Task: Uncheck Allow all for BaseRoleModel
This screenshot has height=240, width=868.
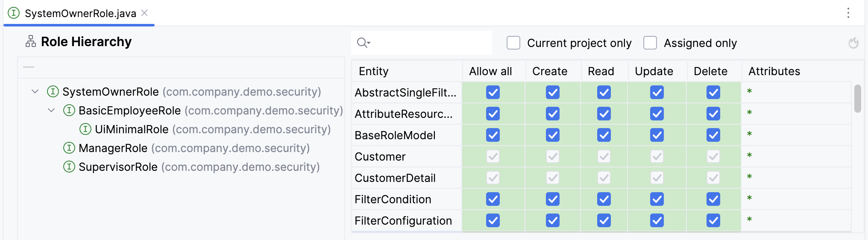Action: (493, 135)
